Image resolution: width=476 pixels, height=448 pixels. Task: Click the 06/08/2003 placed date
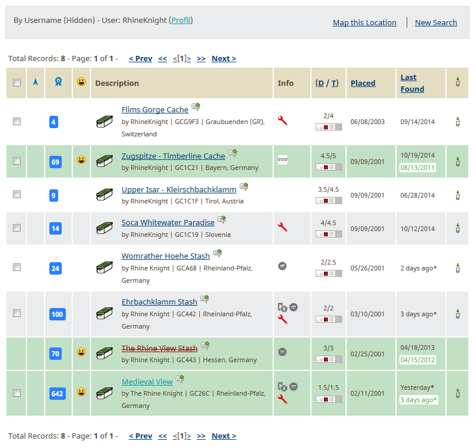(367, 122)
